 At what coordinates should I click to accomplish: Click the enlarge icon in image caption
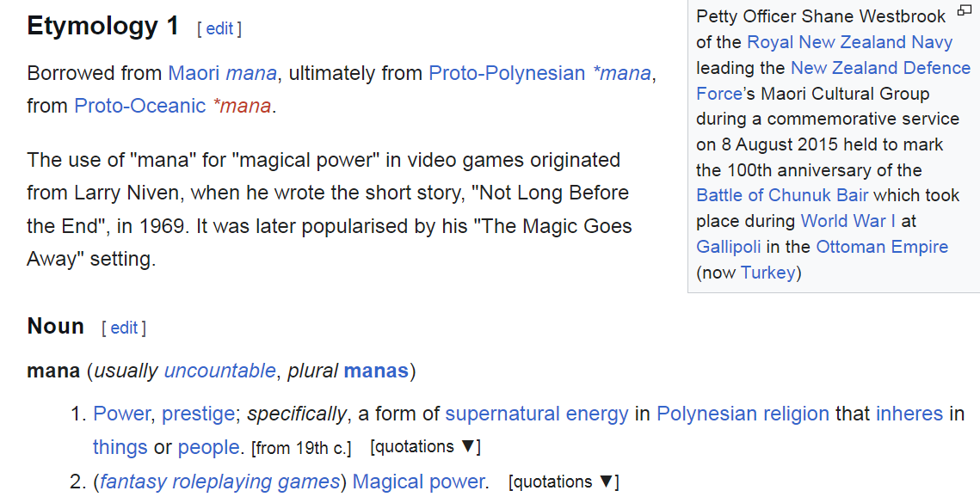tap(965, 9)
